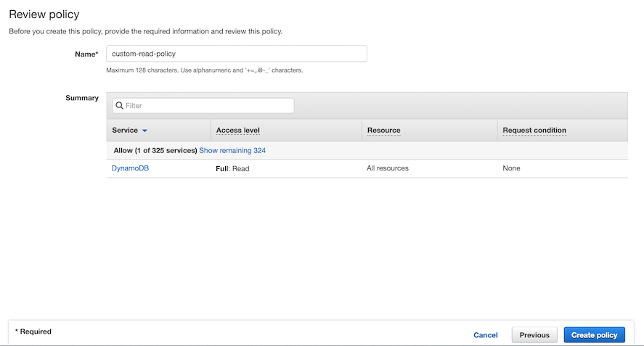Click the Allow (1 of 325 services) row

point(155,150)
